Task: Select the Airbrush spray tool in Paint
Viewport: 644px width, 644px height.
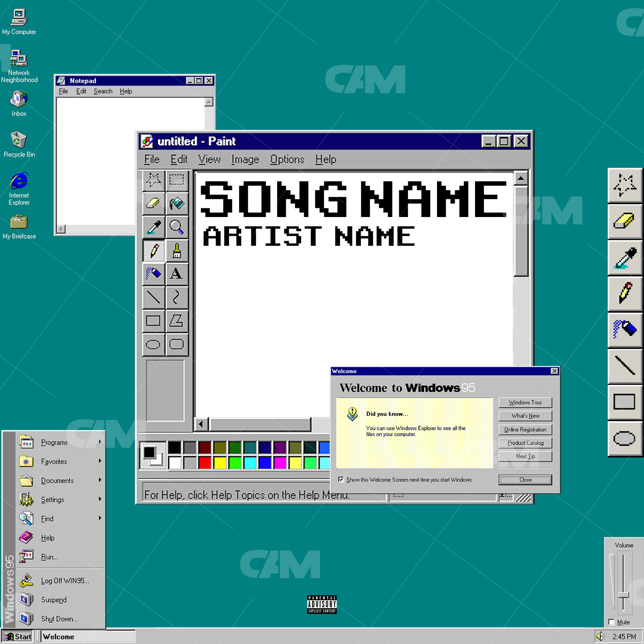Action: click(153, 274)
